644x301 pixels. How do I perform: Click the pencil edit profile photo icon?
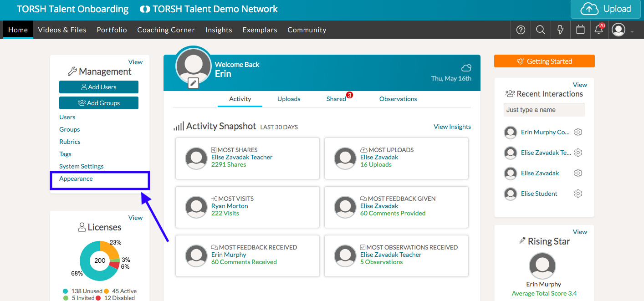[x=194, y=83]
